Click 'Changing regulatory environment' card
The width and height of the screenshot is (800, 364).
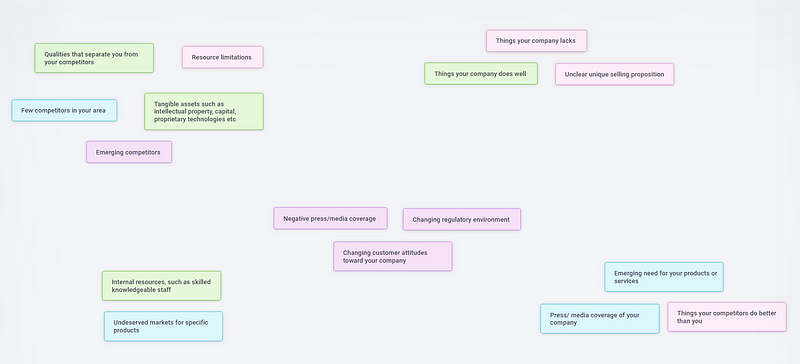461,220
